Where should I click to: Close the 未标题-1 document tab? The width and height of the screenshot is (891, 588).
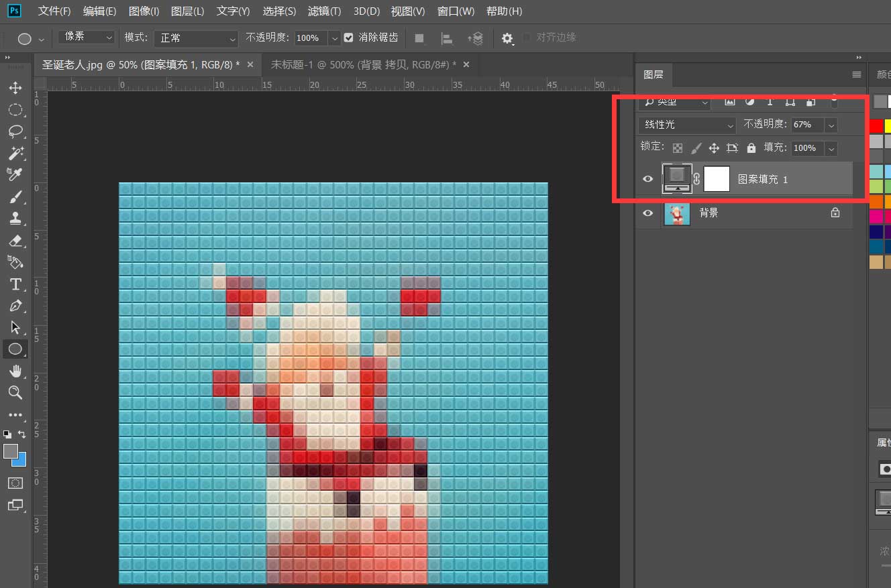[466, 64]
